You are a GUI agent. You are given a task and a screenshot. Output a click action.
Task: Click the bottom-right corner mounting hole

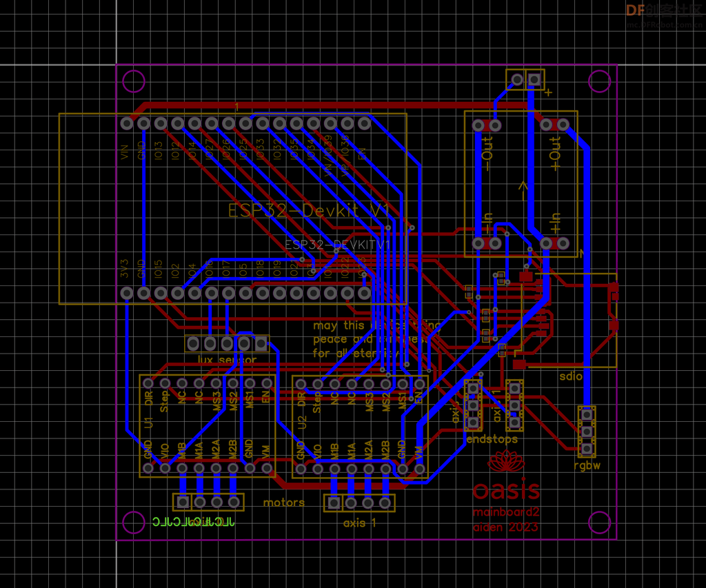(x=599, y=522)
